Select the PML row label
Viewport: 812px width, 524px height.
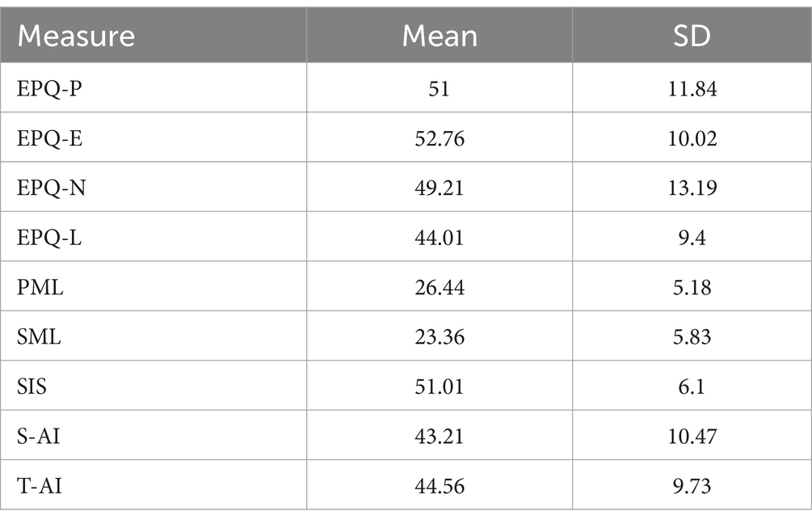click(x=40, y=287)
